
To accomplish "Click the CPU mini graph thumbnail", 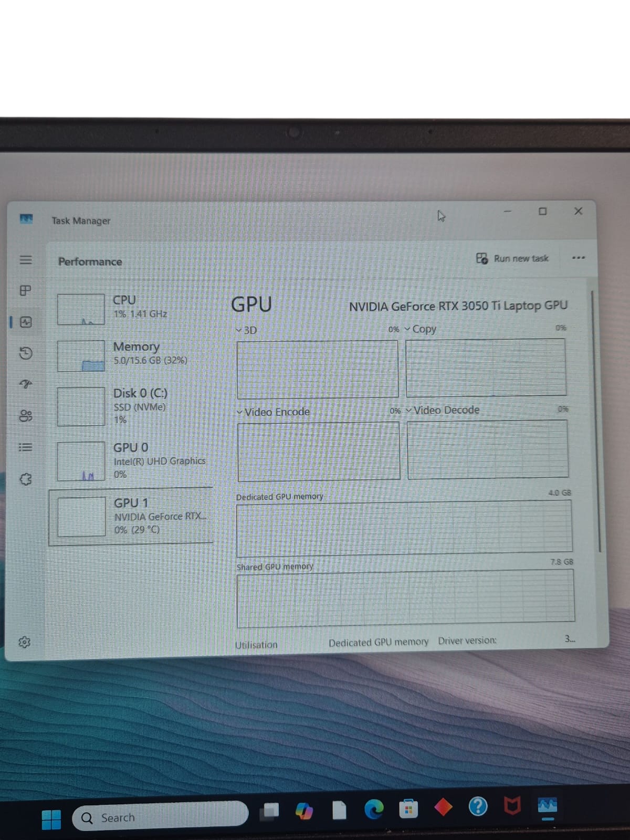I will (x=81, y=309).
